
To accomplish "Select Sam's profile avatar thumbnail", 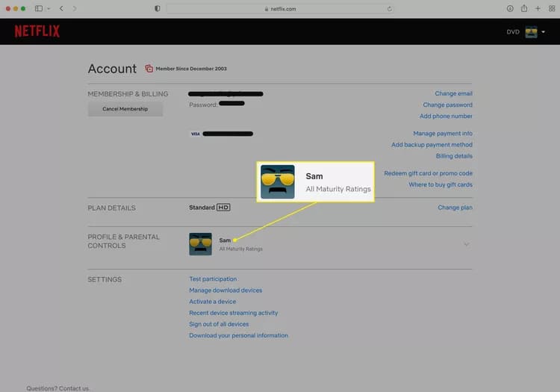I will (x=200, y=244).
